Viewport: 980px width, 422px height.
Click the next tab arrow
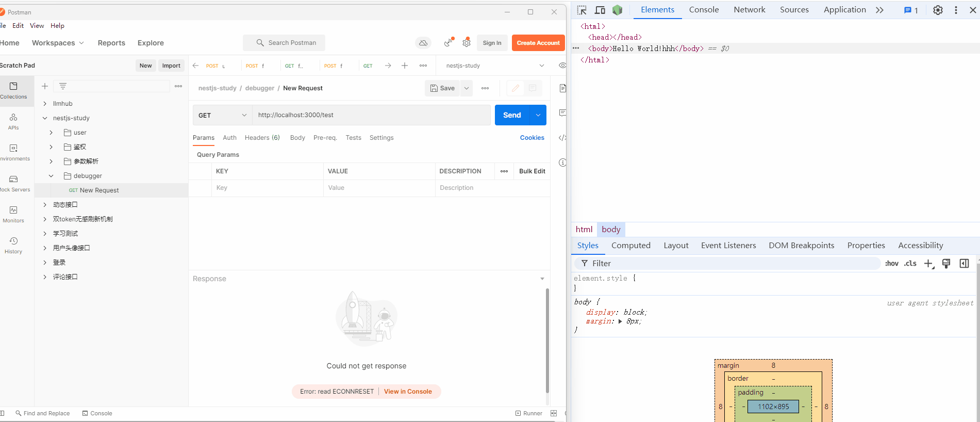coord(388,66)
